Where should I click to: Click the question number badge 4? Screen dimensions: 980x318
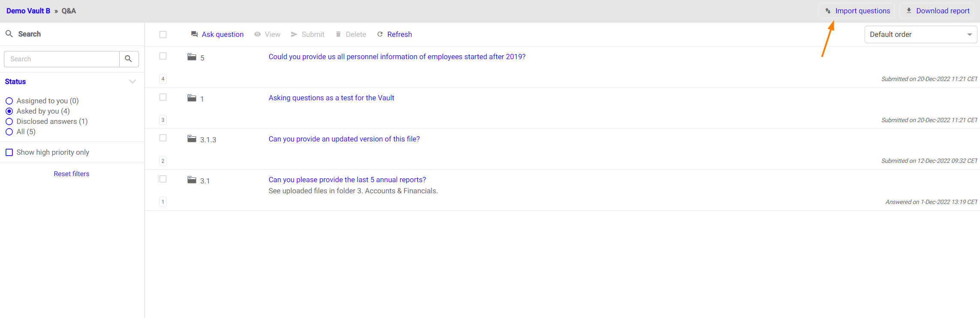click(x=163, y=79)
